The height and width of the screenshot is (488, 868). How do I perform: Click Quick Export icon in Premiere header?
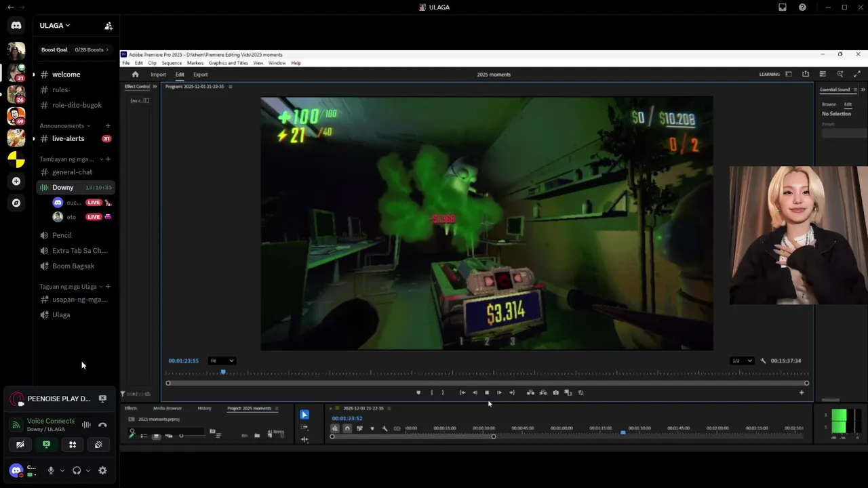(x=806, y=74)
